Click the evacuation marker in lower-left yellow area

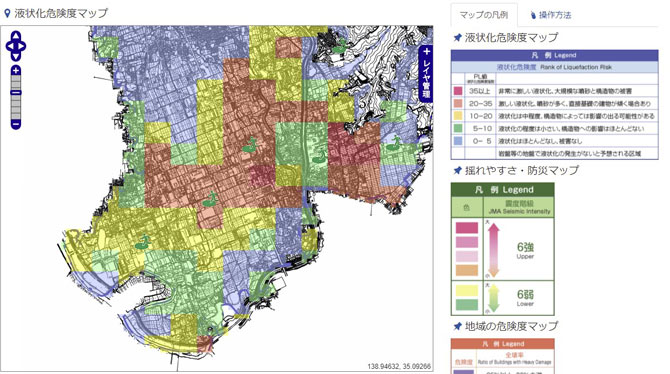[142, 242]
